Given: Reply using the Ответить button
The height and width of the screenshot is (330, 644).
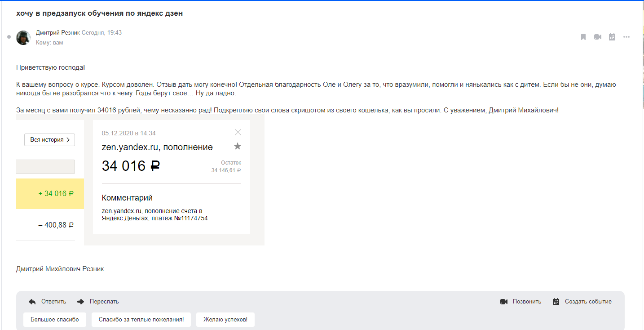Looking at the screenshot, I should point(47,302).
